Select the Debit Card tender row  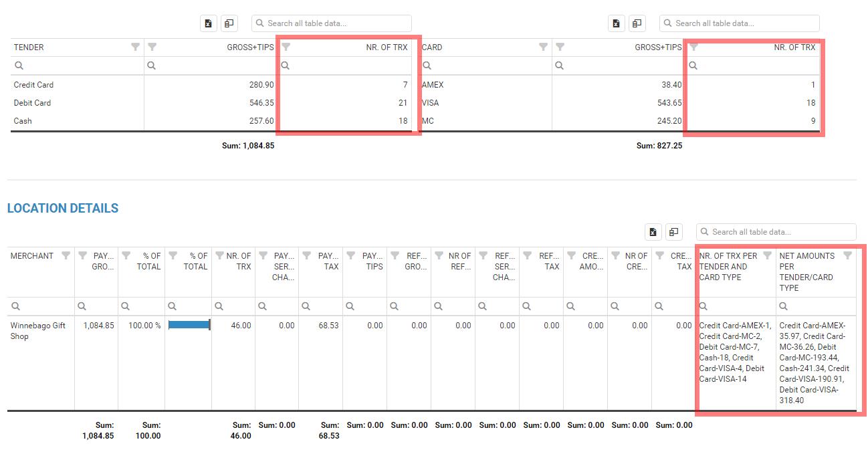211,103
